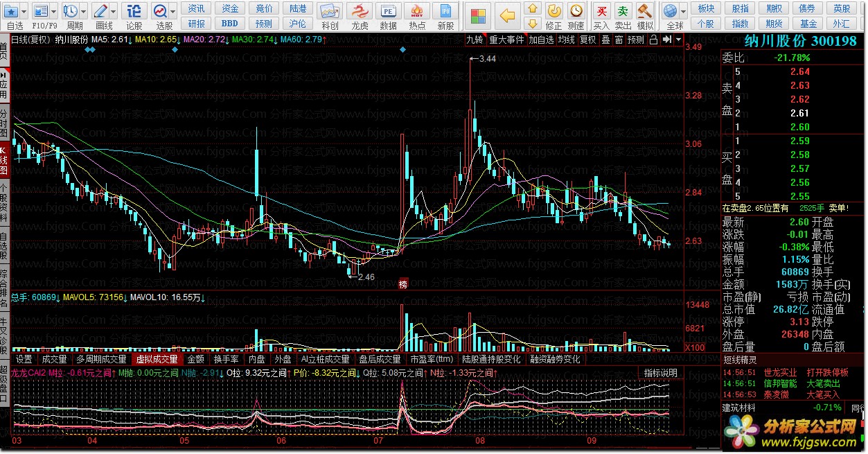Image resolution: width=868 pixels, height=454 pixels.
Task: Click the yellow up arrow icon
Action: tap(532, 8)
